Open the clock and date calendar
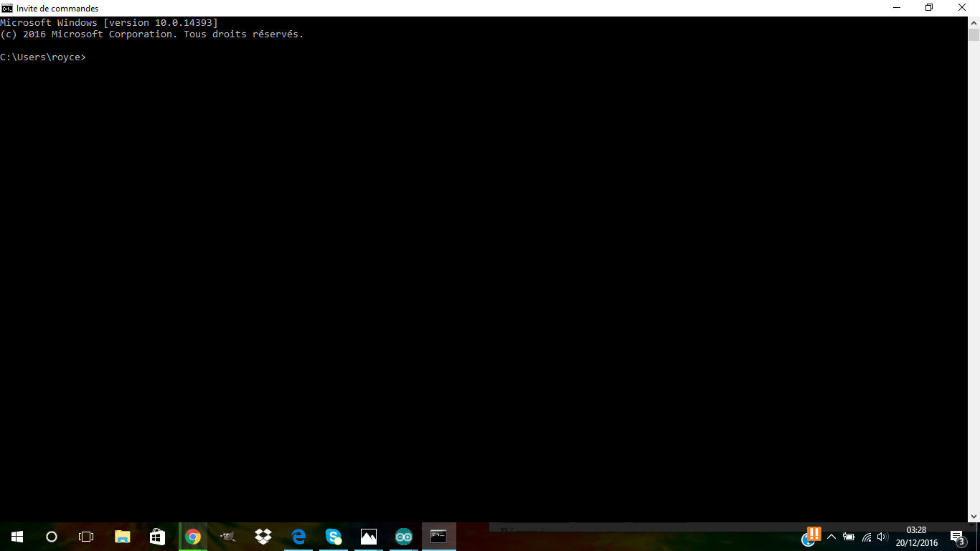Image resolution: width=980 pixels, height=551 pixels. [x=916, y=537]
